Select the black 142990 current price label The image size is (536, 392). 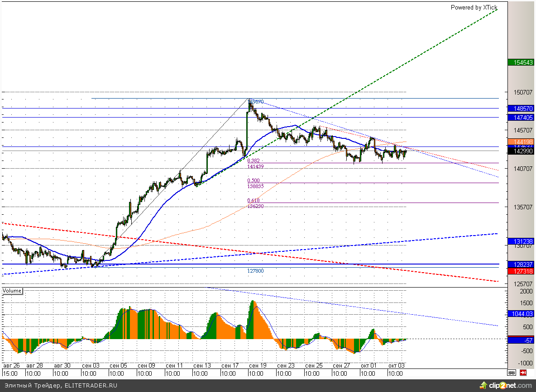(x=522, y=151)
